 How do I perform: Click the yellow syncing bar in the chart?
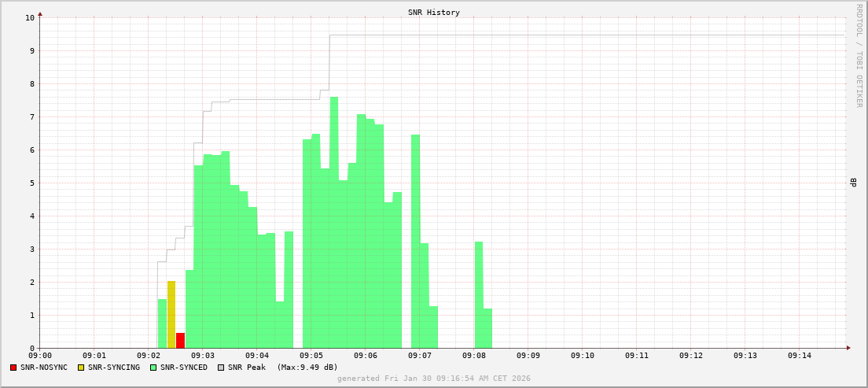pyautogui.click(x=171, y=314)
